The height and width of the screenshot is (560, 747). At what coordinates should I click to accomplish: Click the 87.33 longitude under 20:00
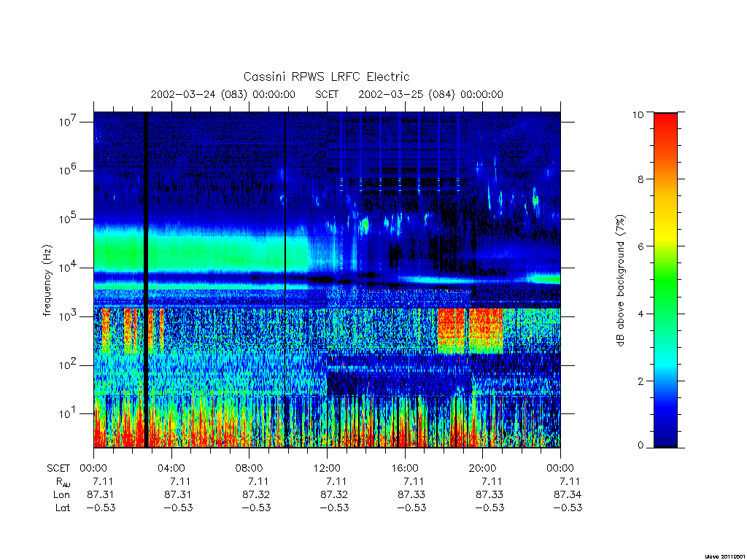pyautogui.click(x=489, y=495)
